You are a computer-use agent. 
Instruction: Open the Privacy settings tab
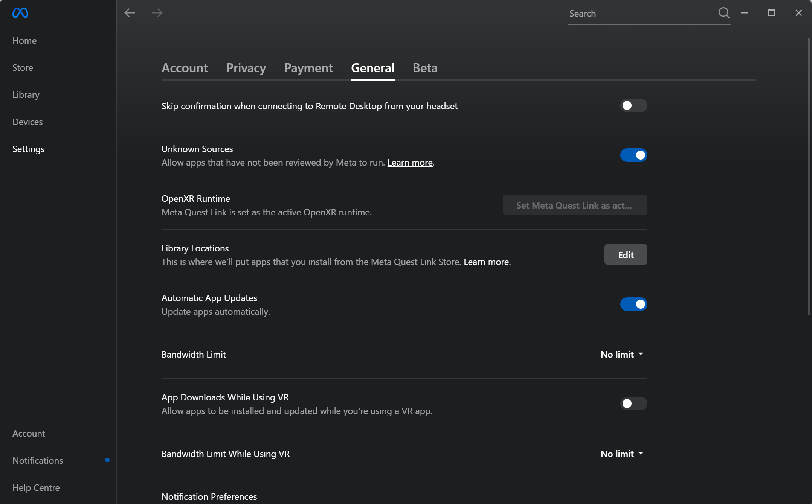(x=246, y=68)
